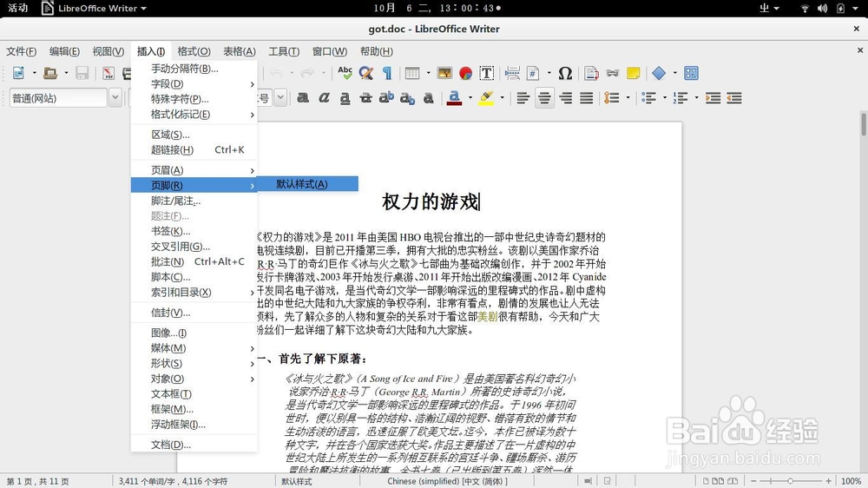Toggle Superscript formatting icon
This screenshot has height=488, width=868.
(x=386, y=97)
